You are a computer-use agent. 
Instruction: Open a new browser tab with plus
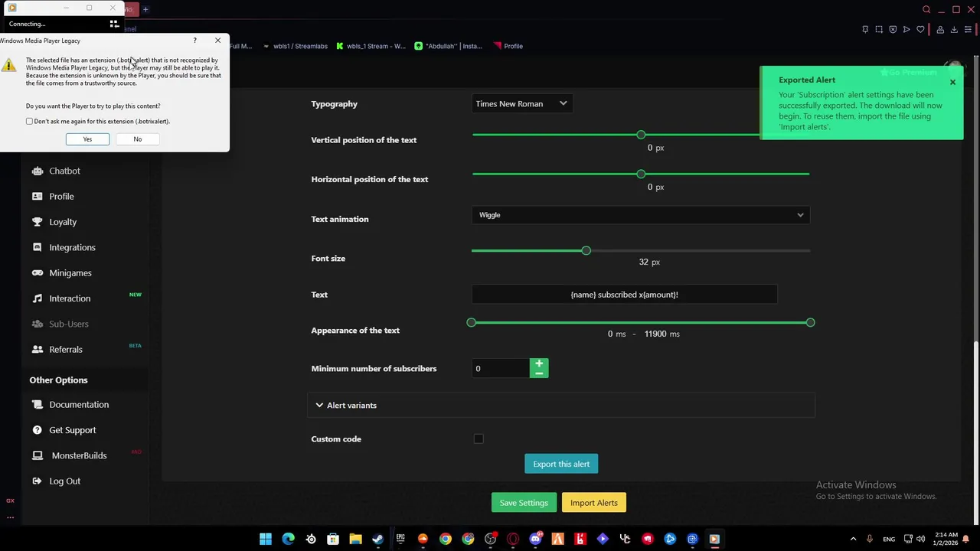pyautogui.click(x=145, y=9)
